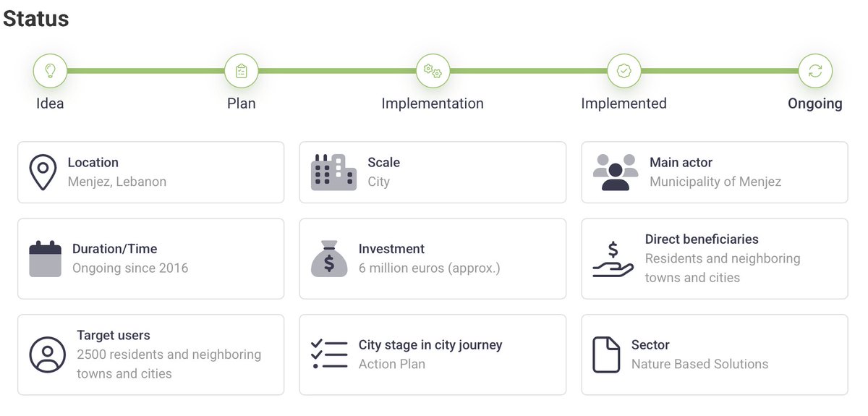This screenshot has width=868, height=416.
Task: Select the Implemented checkmark stage icon
Action: 624,71
